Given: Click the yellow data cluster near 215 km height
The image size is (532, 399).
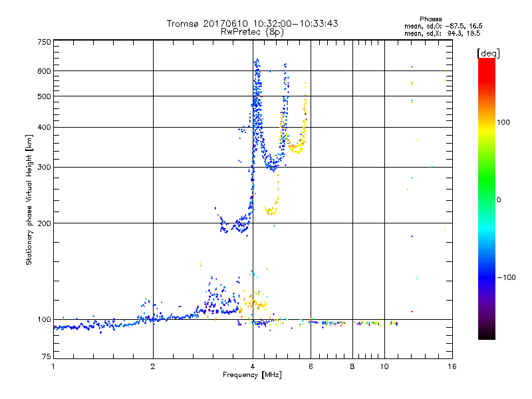Looking at the screenshot, I should pos(271,211).
